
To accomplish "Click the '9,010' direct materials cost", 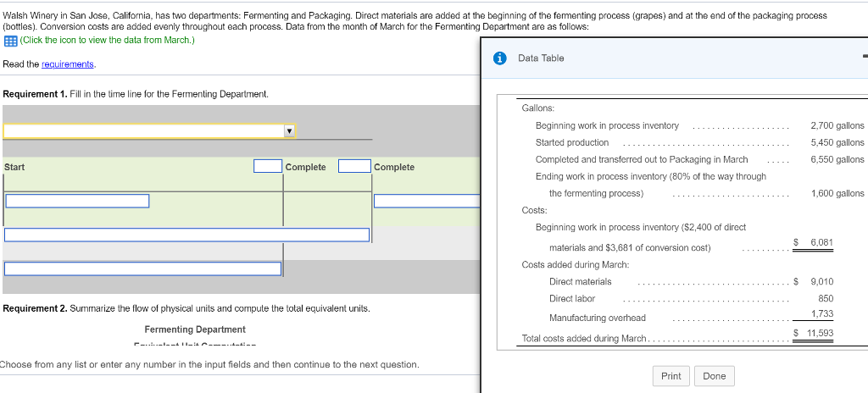I will click(x=822, y=281).
